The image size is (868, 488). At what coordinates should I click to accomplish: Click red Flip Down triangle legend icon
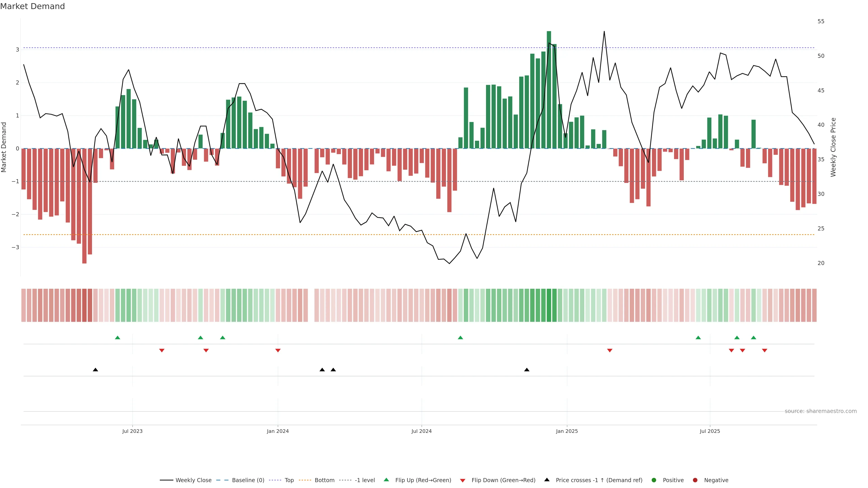[463, 481]
